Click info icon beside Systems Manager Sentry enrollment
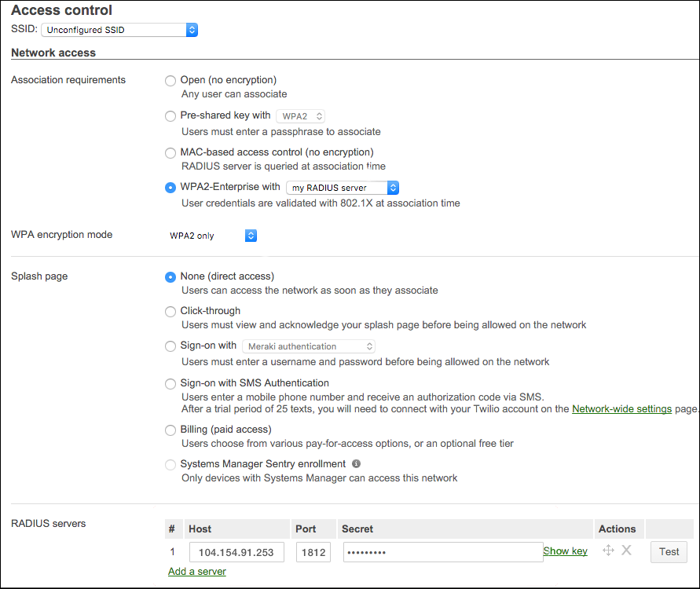The image size is (700, 589). point(356,463)
